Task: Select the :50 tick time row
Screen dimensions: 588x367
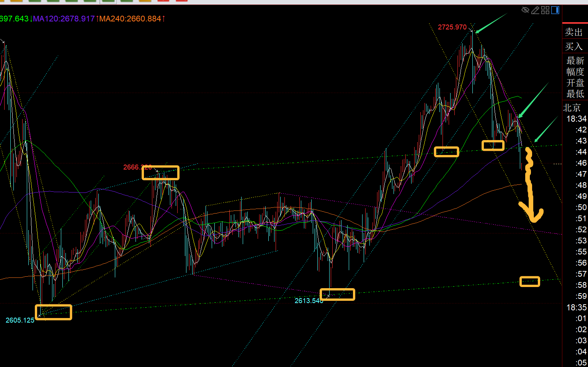Action: coord(581,208)
